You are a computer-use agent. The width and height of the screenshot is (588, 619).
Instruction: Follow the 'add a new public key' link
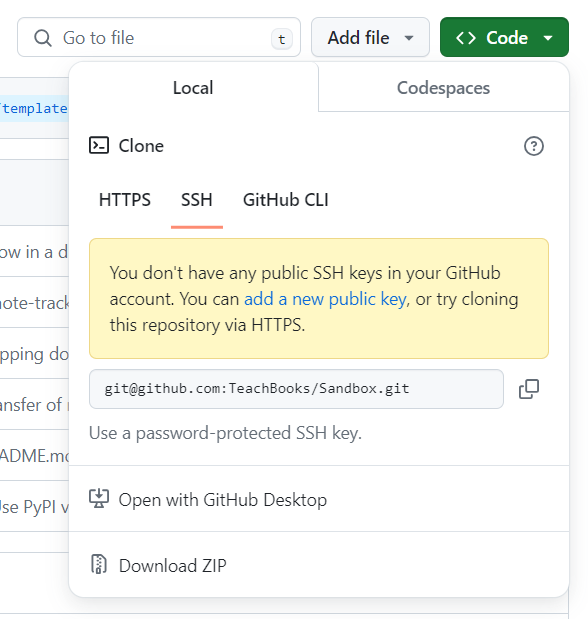(325, 299)
